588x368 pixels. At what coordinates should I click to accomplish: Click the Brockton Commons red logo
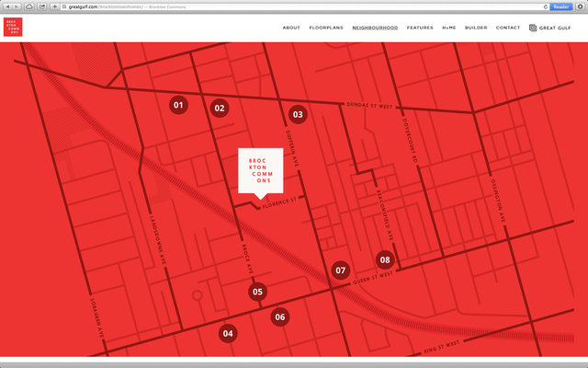(x=13, y=27)
